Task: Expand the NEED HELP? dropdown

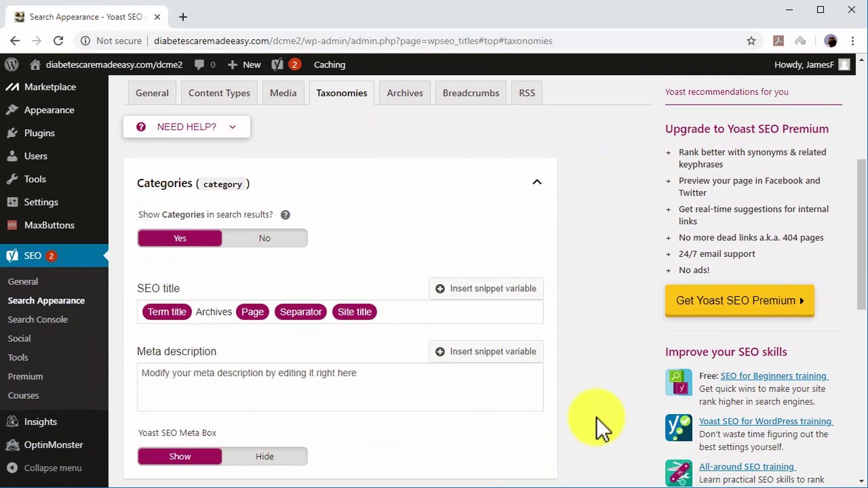Action: pos(186,127)
